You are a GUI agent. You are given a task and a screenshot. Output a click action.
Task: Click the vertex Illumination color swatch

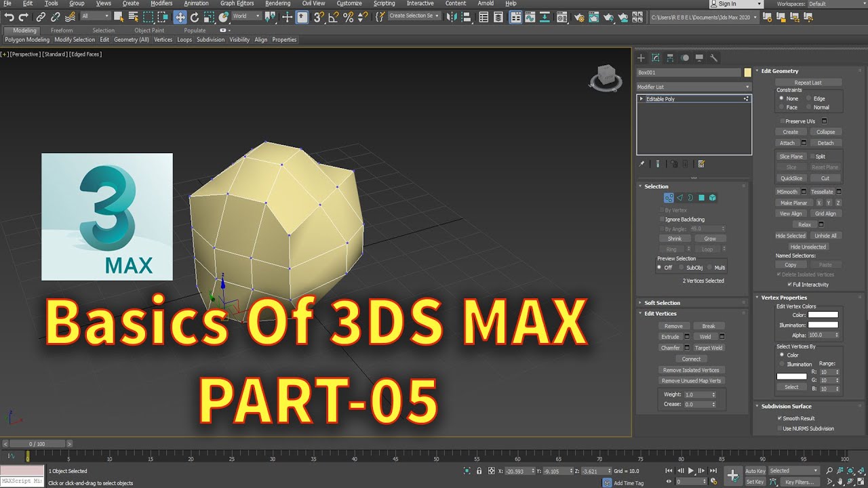(823, 325)
